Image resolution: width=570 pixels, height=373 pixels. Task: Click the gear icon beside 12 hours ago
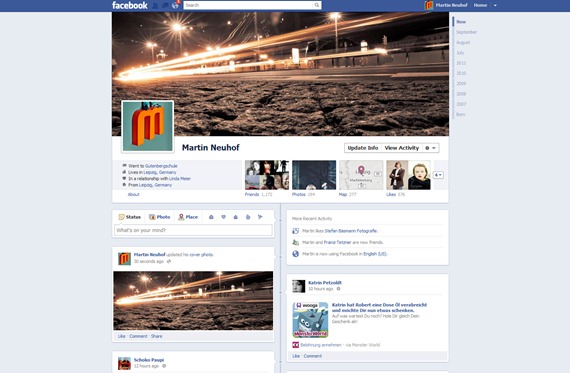[164, 366]
